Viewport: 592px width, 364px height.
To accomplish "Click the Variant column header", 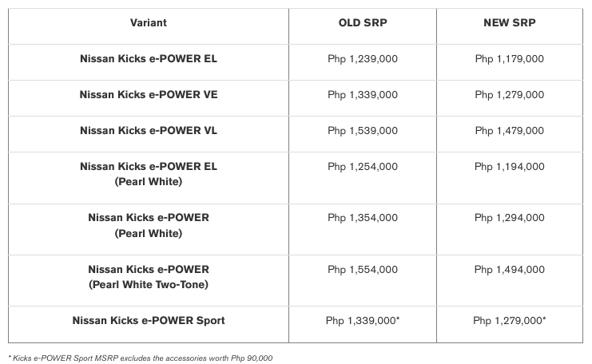I will (149, 23).
